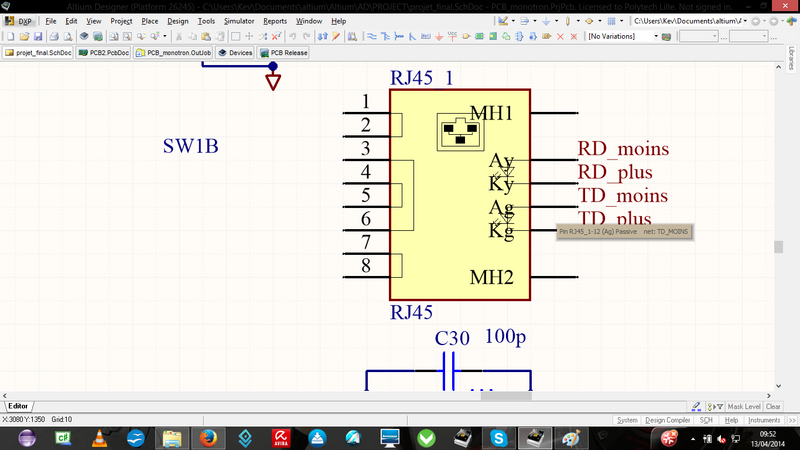Switch to PCB2.PcbDoc tab

click(x=104, y=52)
